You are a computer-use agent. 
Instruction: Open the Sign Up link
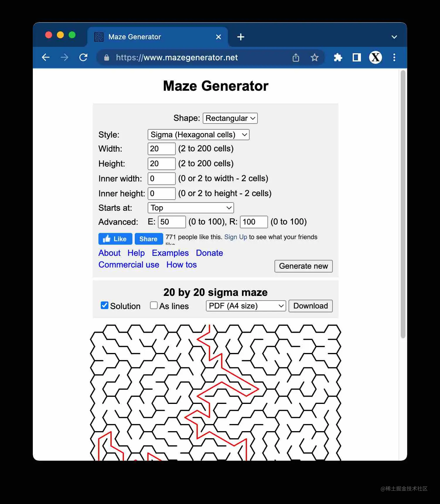point(236,237)
